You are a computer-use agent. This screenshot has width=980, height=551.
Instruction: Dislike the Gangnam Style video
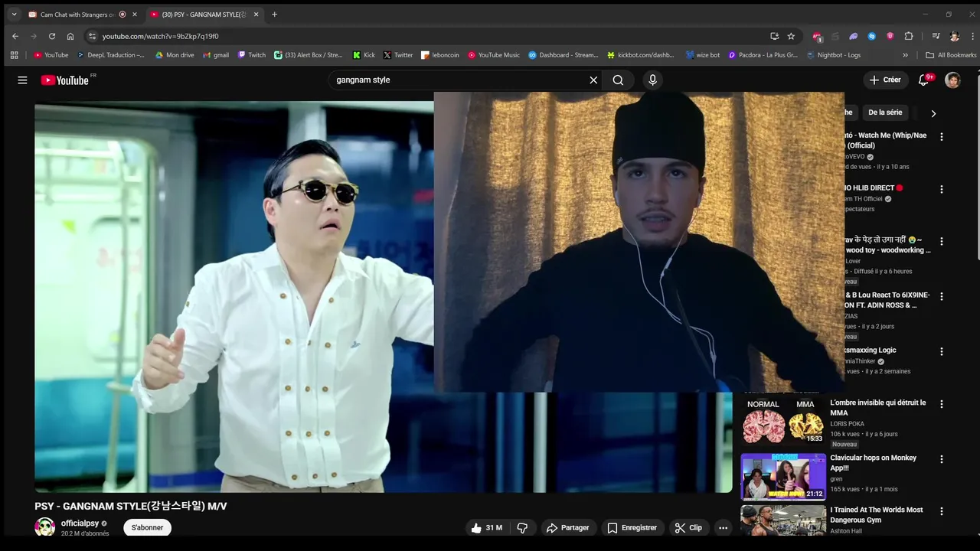[x=523, y=528]
